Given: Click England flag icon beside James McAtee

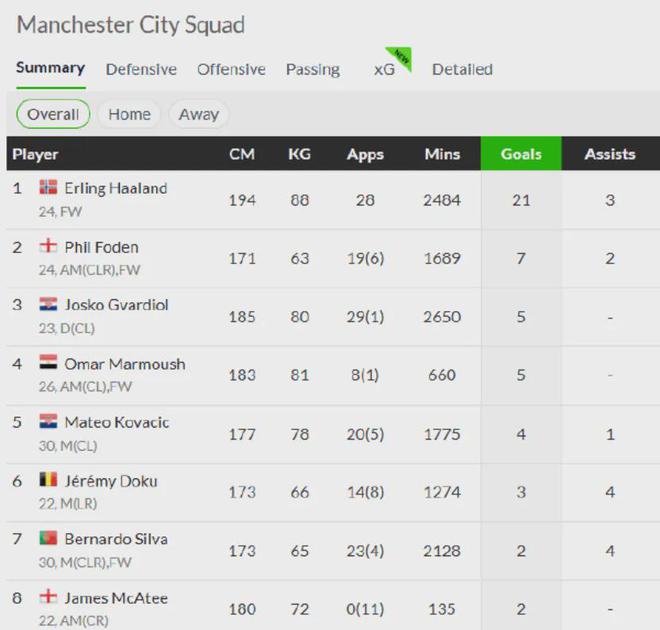Looking at the screenshot, I should pyautogui.click(x=48, y=597).
